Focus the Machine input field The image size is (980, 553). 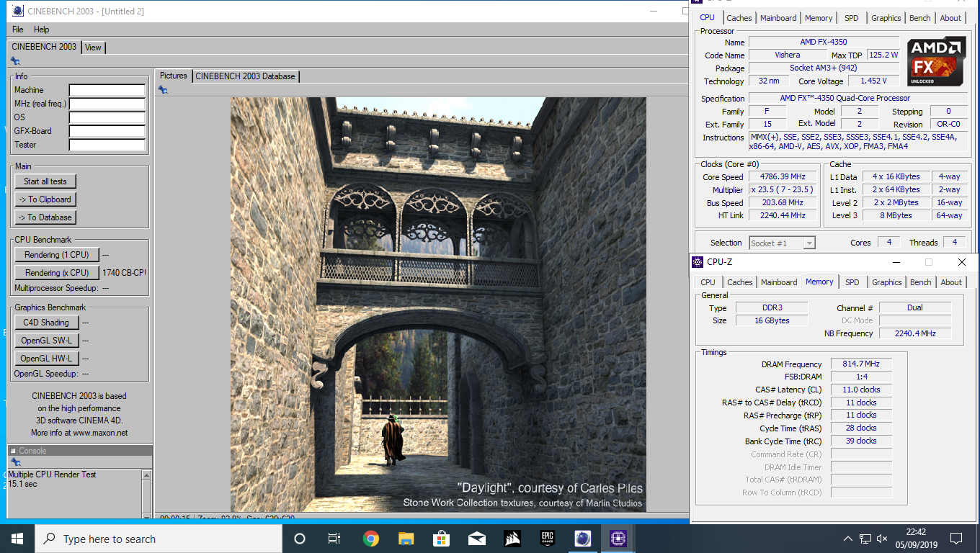[107, 90]
